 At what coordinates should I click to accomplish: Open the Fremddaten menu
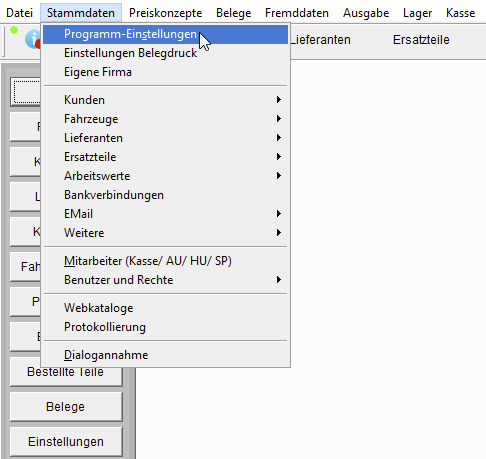pos(297,13)
